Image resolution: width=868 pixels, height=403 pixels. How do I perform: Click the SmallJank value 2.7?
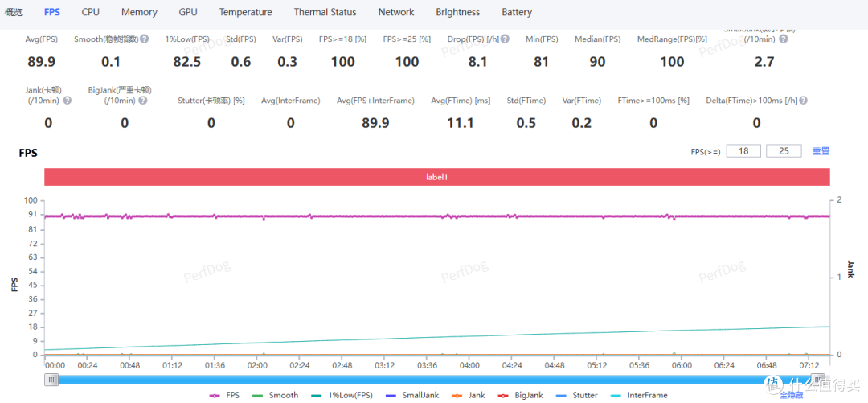tap(764, 61)
